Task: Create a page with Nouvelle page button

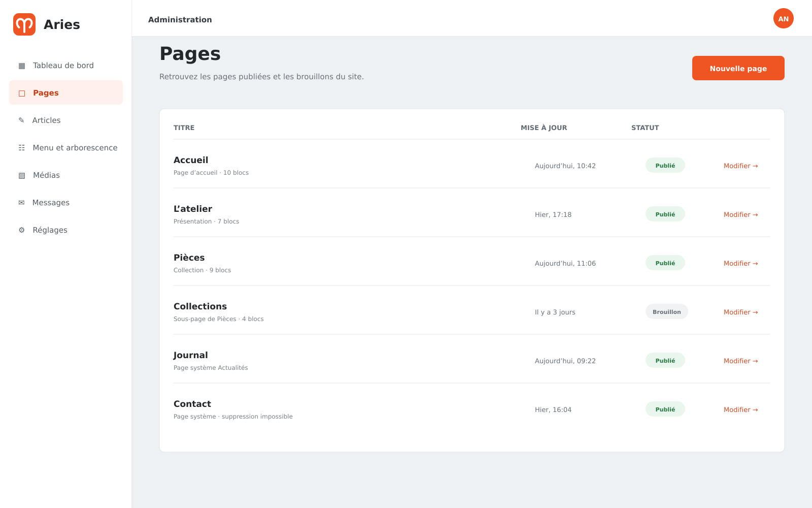Action: [x=738, y=68]
